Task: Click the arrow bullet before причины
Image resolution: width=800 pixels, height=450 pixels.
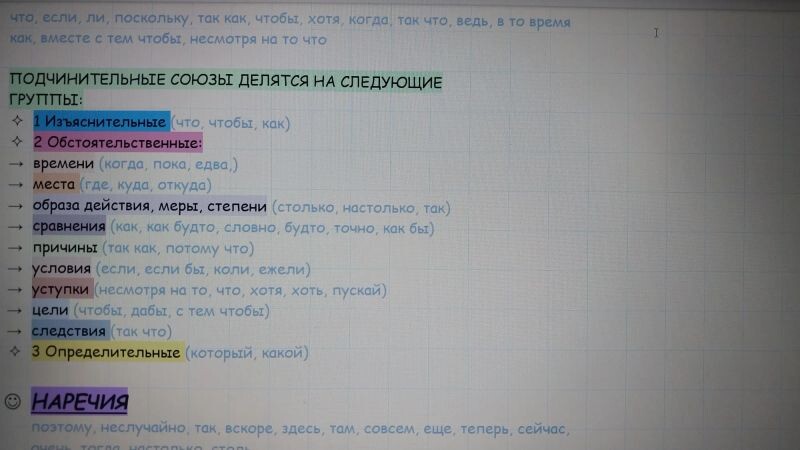Action: [15, 248]
